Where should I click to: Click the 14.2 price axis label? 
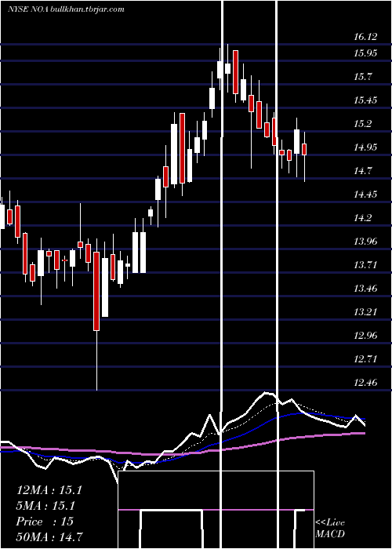(x=362, y=218)
